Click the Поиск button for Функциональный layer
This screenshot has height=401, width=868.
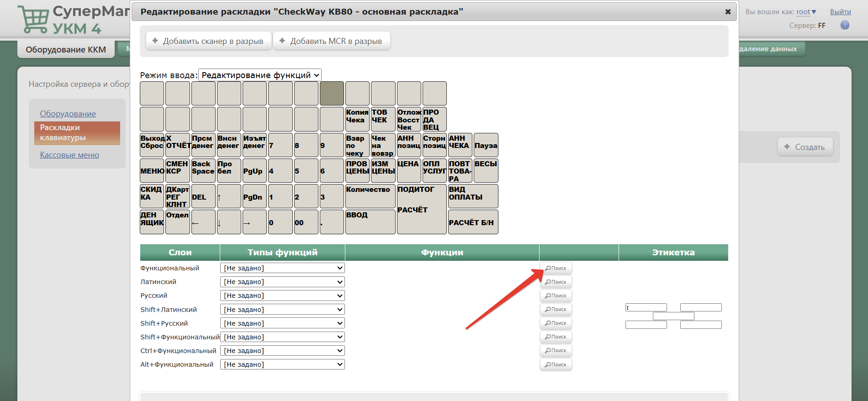point(556,268)
